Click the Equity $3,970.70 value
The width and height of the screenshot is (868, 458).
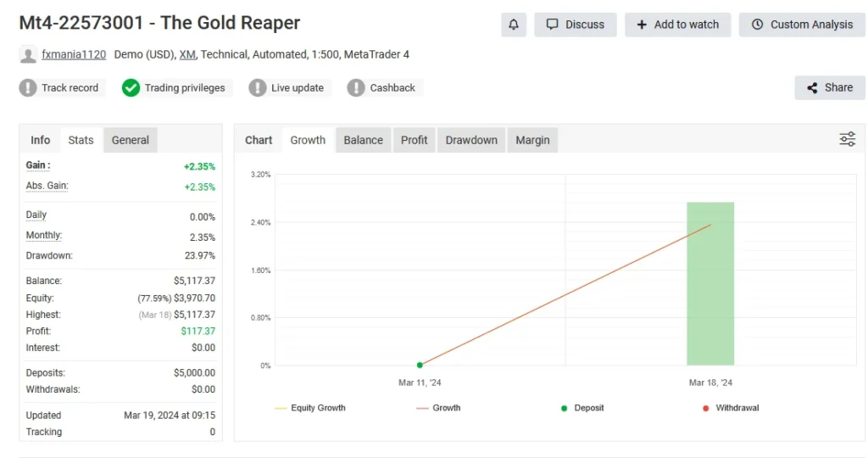[194, 298]
